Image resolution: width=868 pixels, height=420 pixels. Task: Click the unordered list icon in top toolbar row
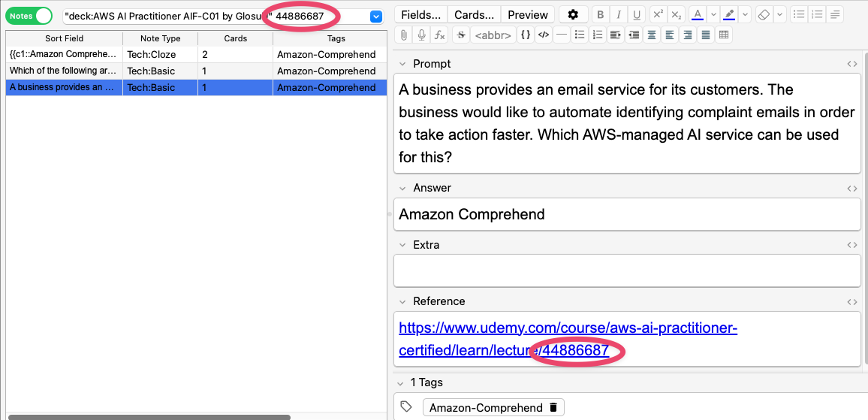pos(799,14)
